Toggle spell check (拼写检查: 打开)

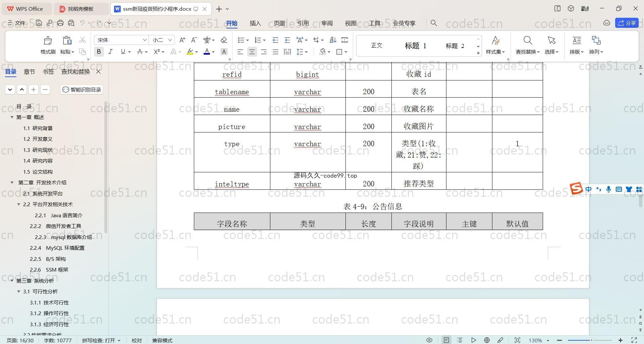[101, 340]
